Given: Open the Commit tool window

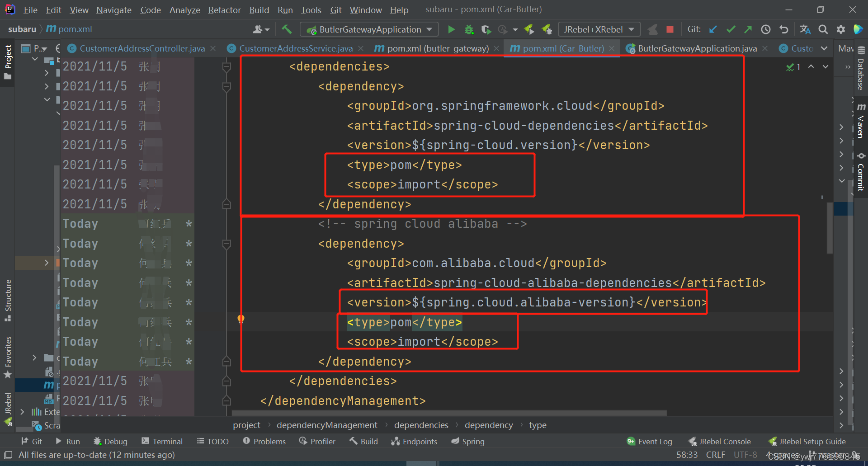Looking at the screenshot, I should pos(861,172).
